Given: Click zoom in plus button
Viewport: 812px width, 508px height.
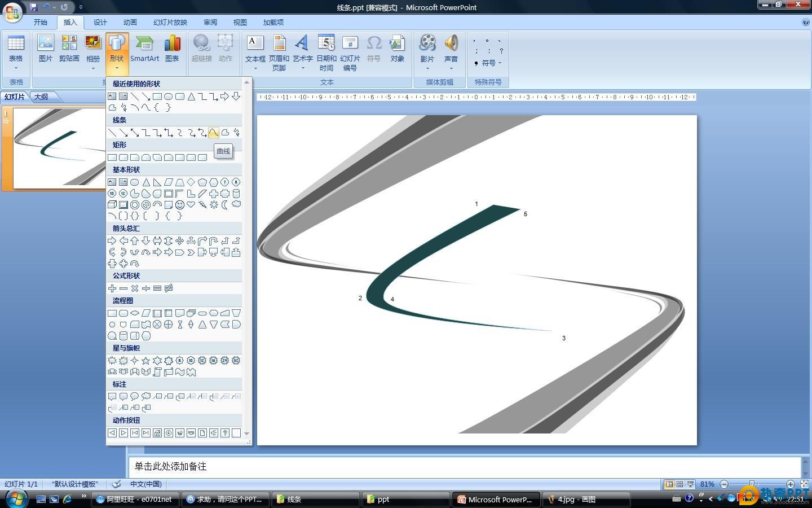Looking at the screenshot, I should (791, 484).
